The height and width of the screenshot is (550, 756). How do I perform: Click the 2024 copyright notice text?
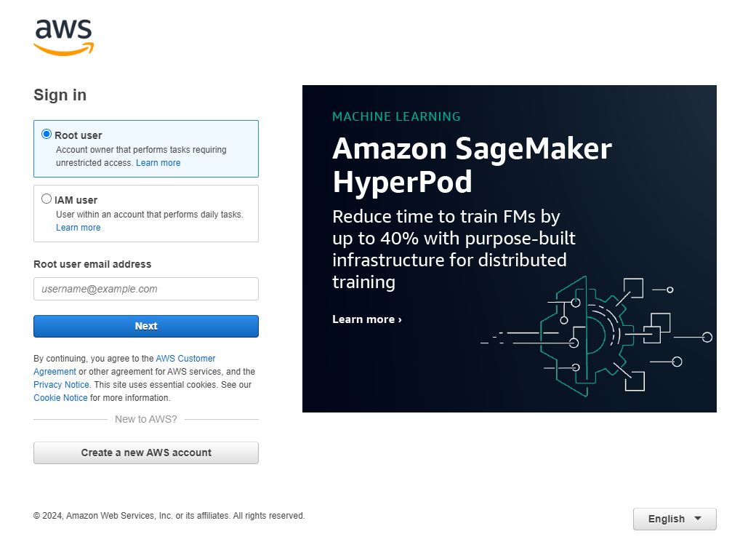click(169, 516)
